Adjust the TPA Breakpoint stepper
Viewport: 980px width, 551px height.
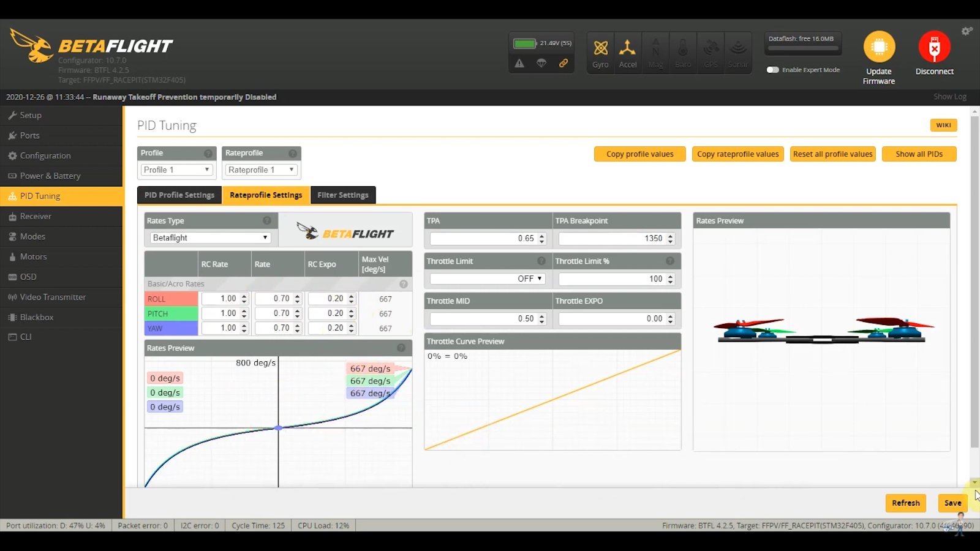(671, 239)
